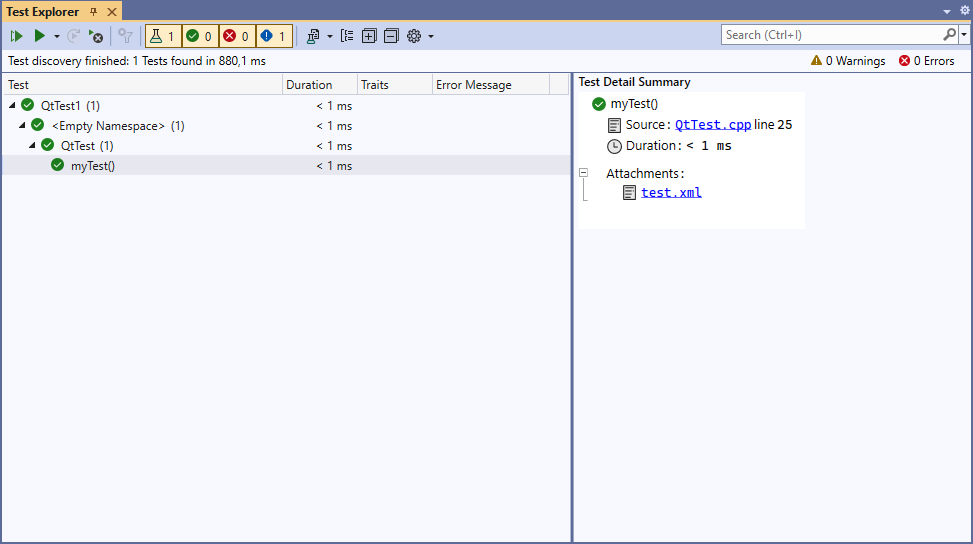Click the Group By hierarchy icon
Viewport: 973px width, 544px height.
click(x=348, y=36)
